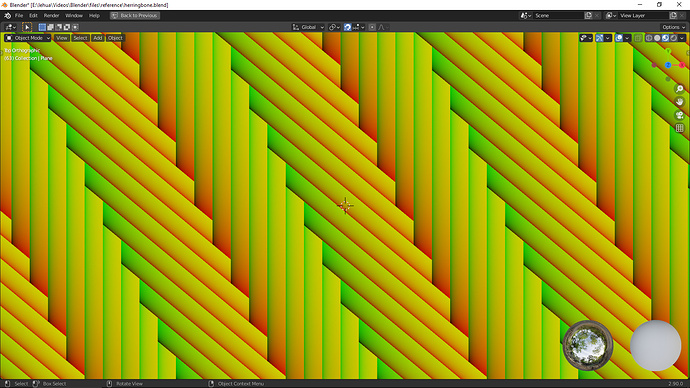Click the negative X axis gizmo dot

pos(654,65)
